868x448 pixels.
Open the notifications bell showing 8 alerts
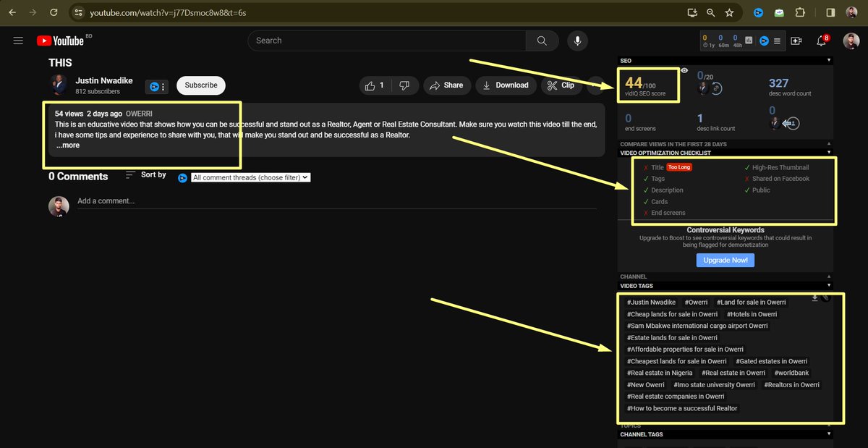[821, 41]
